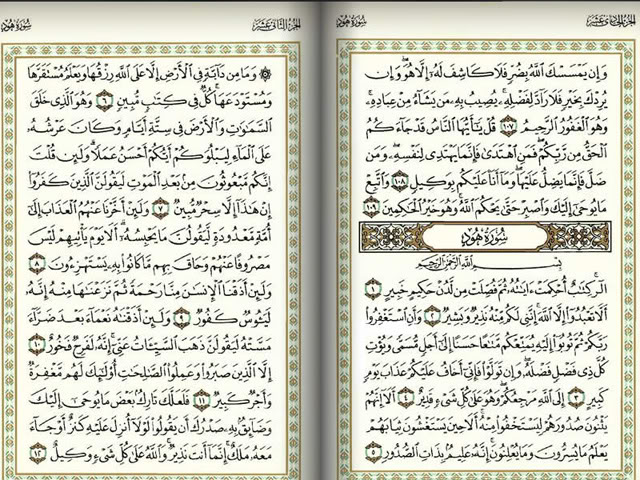Viewport: 640px width, 480px height.
Task: Select the Bismillah line under the surah banner
Action: point(489,264)
